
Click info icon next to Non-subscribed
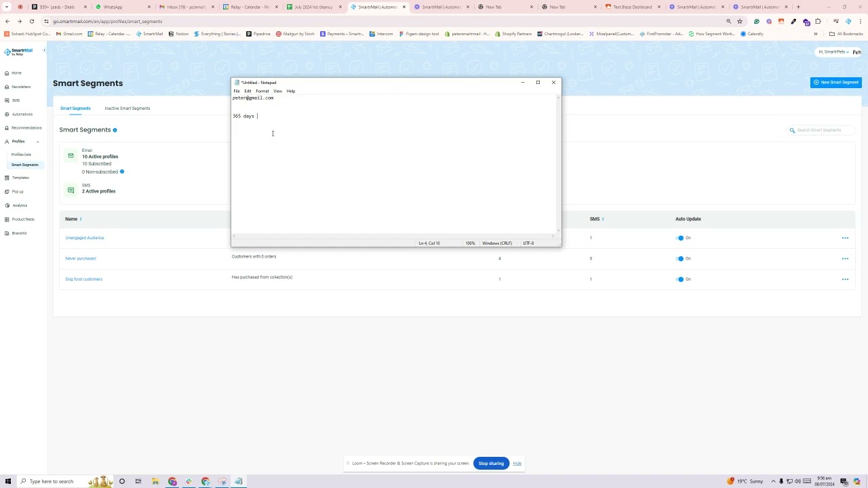point(122,171)
